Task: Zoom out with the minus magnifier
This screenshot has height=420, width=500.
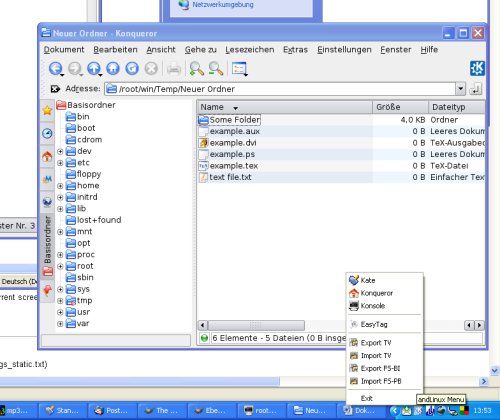Action: tap(216, 69)
